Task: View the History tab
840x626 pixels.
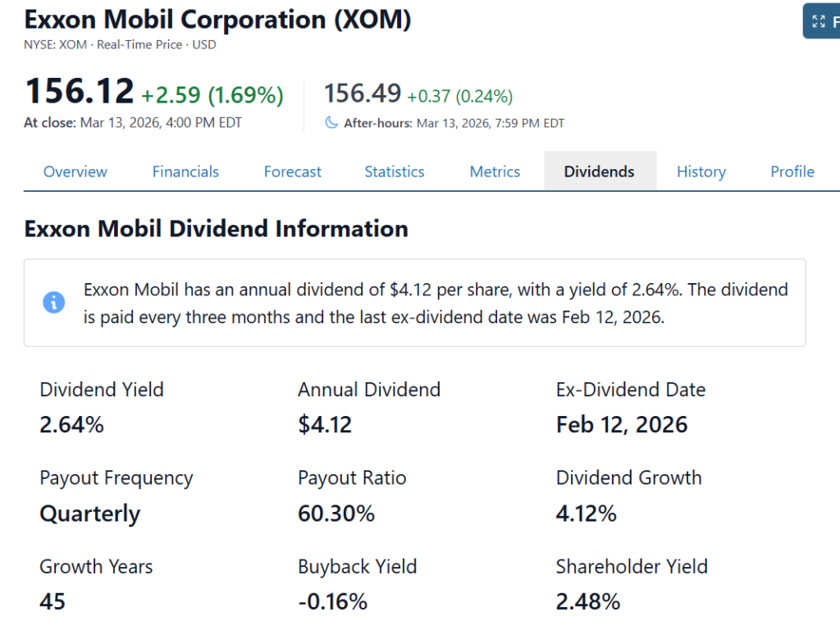Action: 701,171
